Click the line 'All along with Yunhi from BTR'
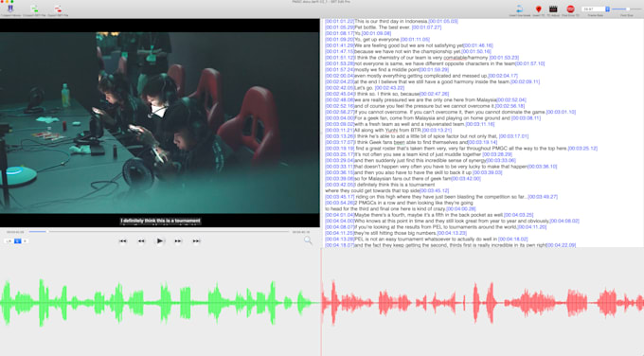 pyautogui.click(x=388, y=130)
